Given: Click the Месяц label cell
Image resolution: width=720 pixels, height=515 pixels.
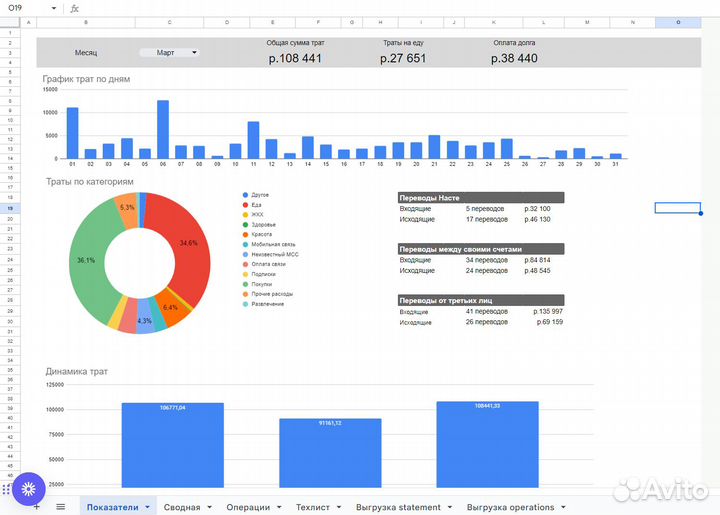Looking at the screenshot, I should (x=86, y=53).
